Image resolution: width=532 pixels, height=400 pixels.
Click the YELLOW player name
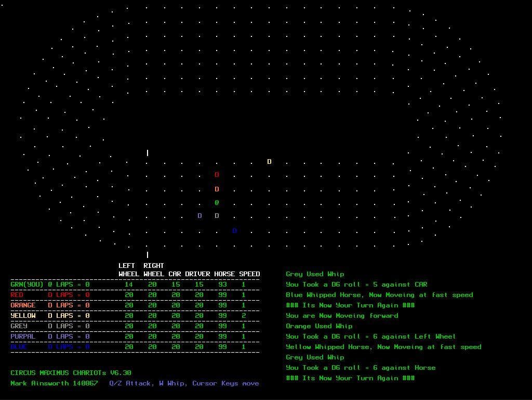pos(23,316)
